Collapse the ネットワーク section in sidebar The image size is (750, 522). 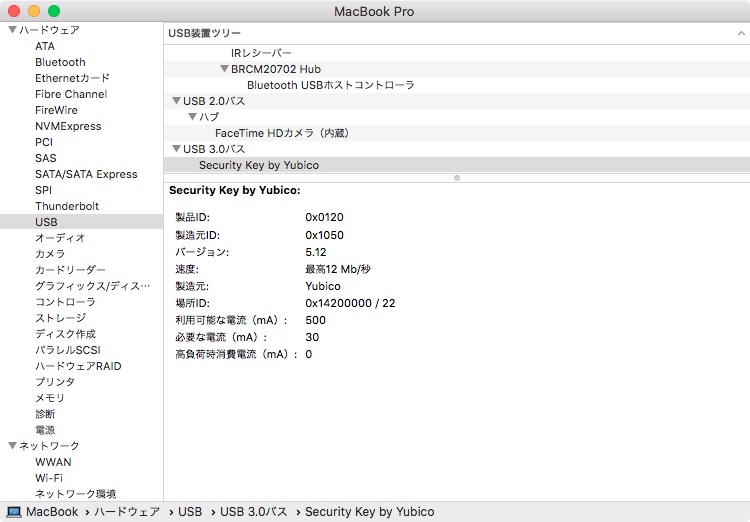tap(12, 446)
